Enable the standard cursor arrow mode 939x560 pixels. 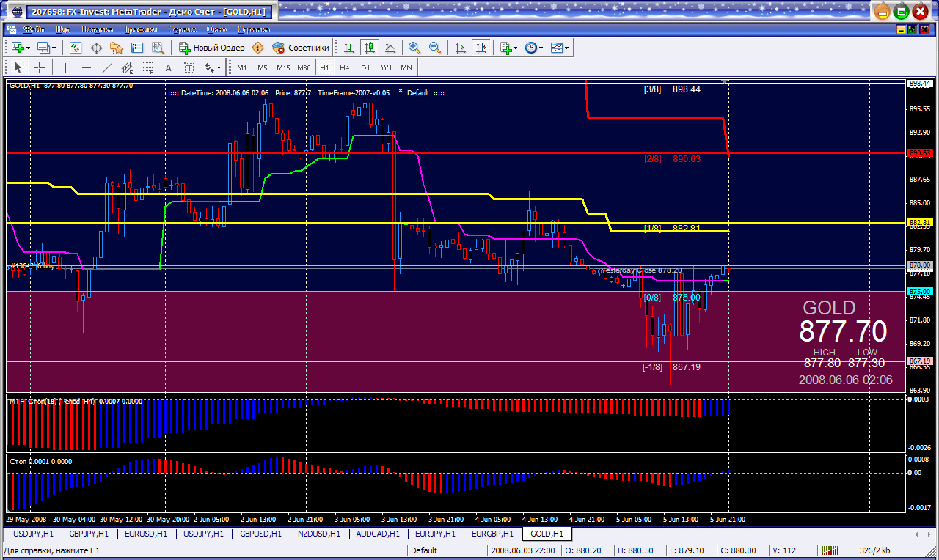click(x=18, y=67)
